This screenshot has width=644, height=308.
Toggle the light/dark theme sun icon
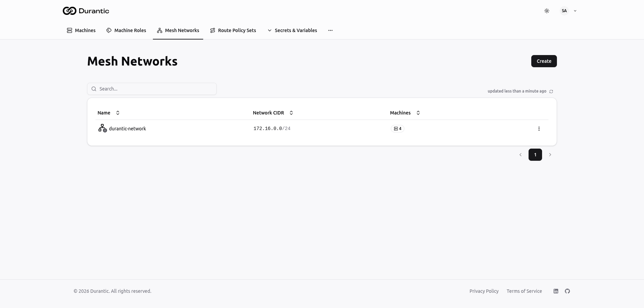547,11
